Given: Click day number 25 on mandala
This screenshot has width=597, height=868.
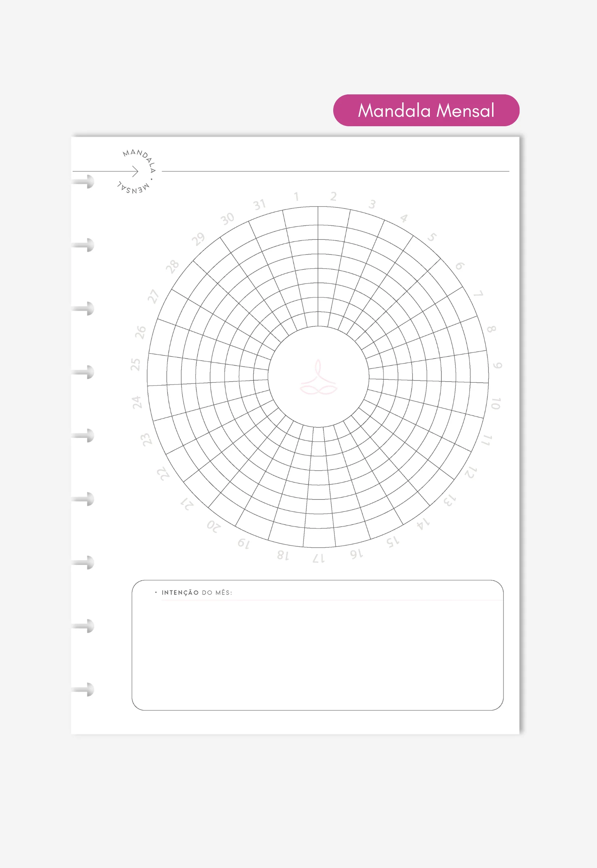Looking at the screenshot, I should pyautogui.click(x=135, y=364).
